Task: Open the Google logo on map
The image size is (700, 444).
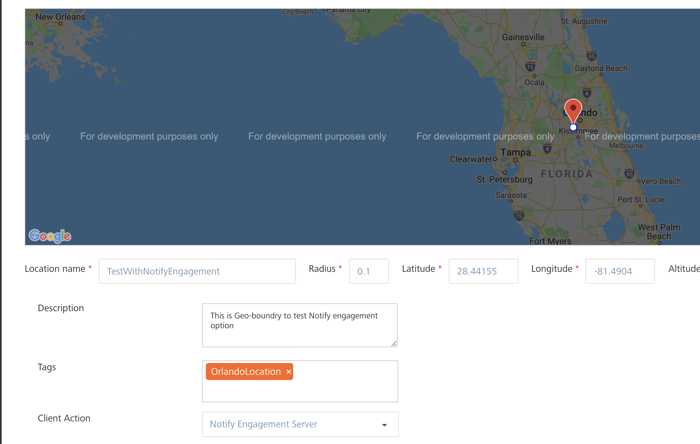Action: click(x=50, y=236)
